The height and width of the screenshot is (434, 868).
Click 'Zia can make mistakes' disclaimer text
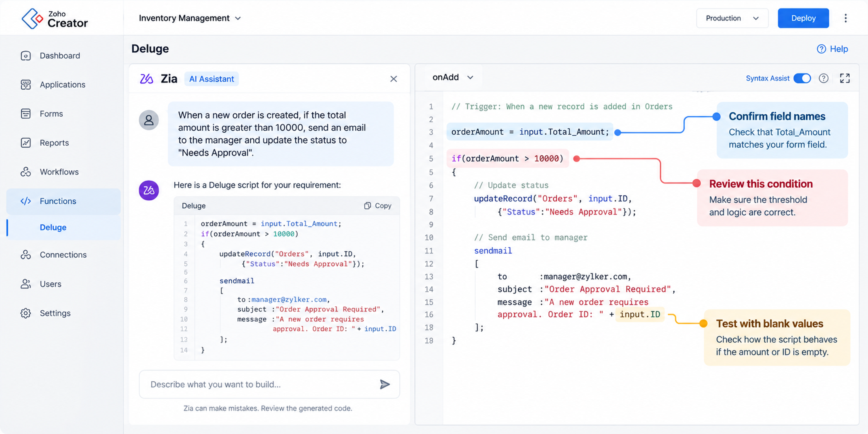[x=268, y=408]
